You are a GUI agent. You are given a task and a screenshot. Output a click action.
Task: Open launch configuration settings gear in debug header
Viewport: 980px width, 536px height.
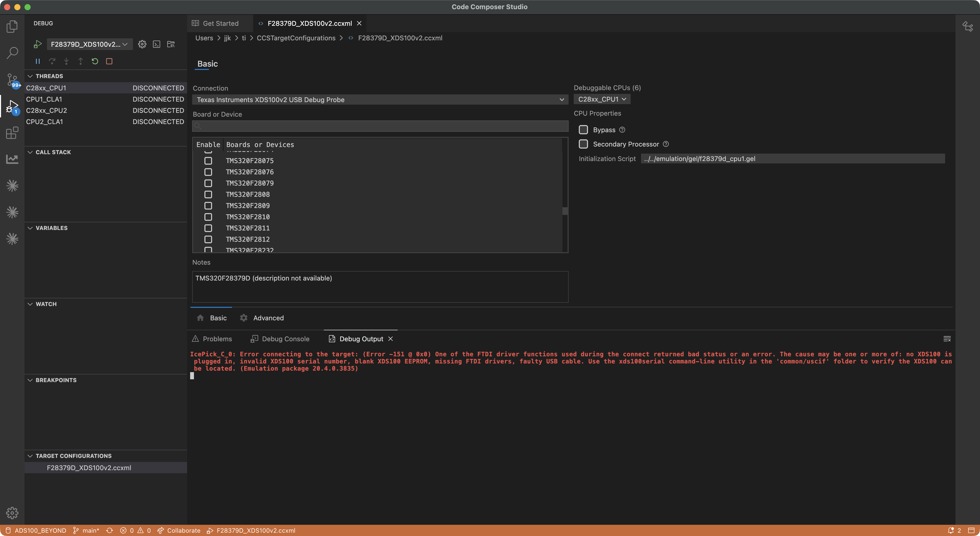tap(142, 44)
